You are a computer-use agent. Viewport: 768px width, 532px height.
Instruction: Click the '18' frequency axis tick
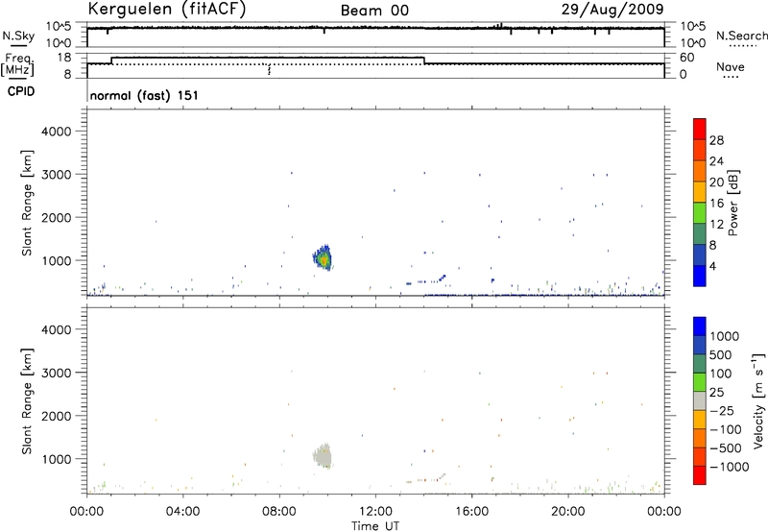coord(64,58)
